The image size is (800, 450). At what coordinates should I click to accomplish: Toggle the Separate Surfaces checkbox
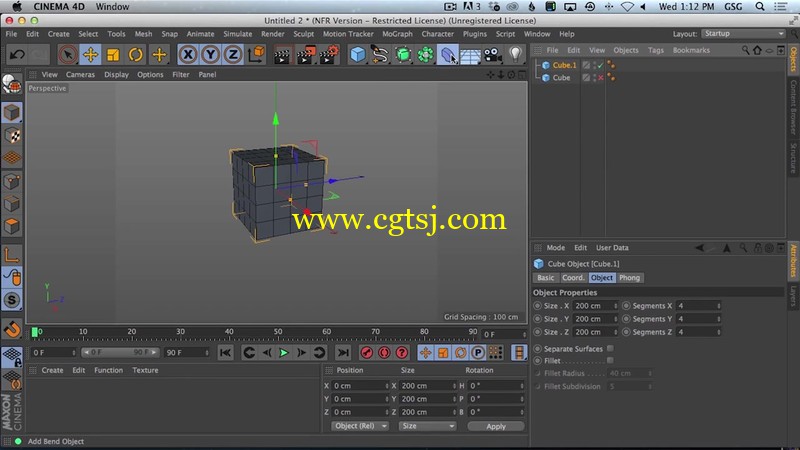[x=610, y=348]
